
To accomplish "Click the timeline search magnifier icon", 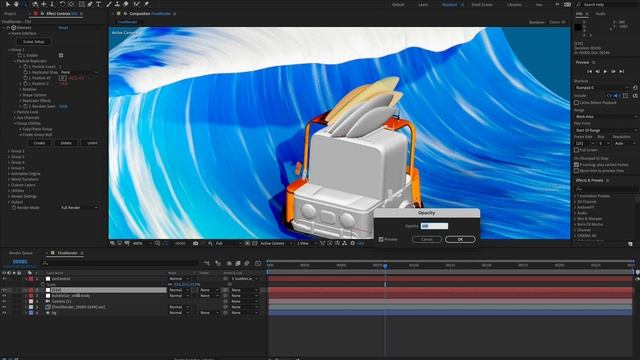I will tap(45, 263).
